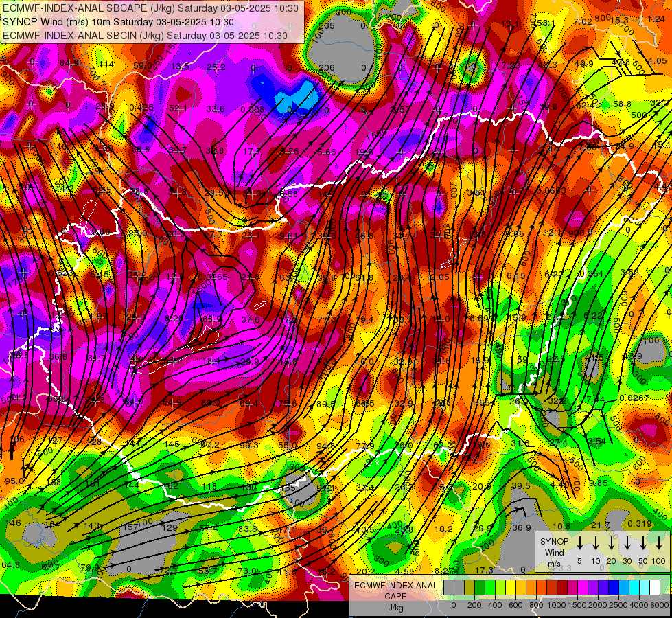Select the amber swatch right of 600 tick

tap(521, 587)
